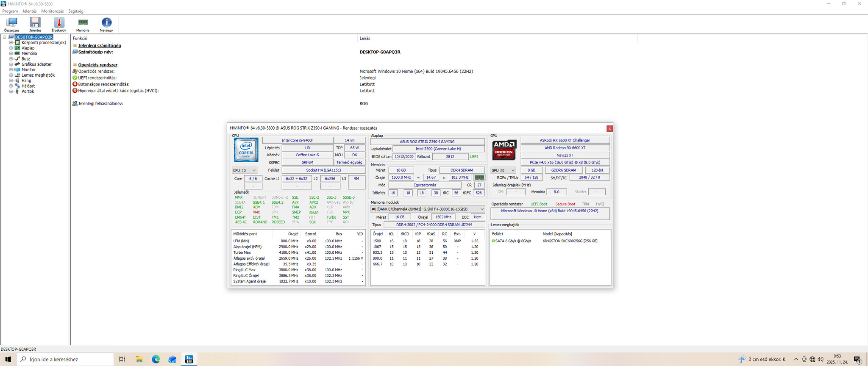
Task: Open the CPU #0 selector dropdown
Action: (245, 170)
